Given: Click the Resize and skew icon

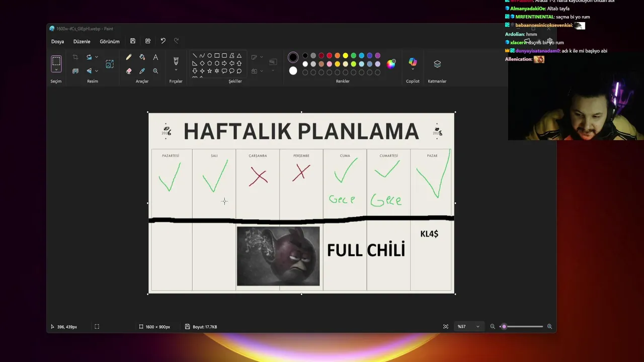Looking at the screenshot, I should 110,64.
